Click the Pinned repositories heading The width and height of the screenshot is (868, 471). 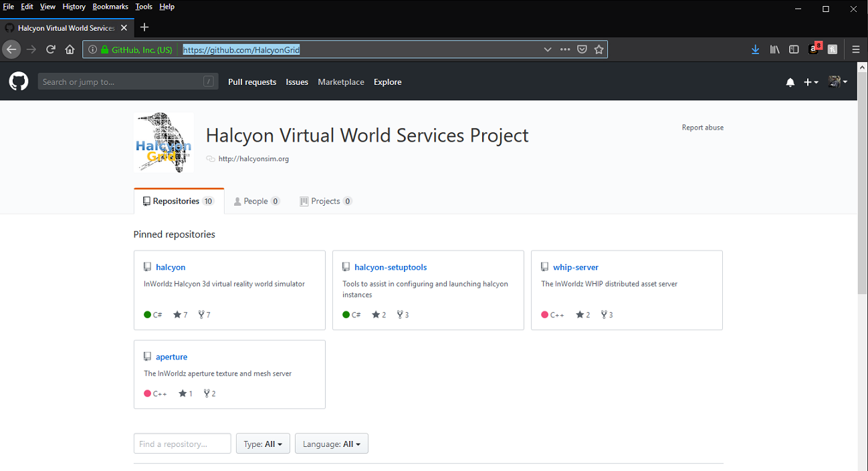click(x=175, y=234)
